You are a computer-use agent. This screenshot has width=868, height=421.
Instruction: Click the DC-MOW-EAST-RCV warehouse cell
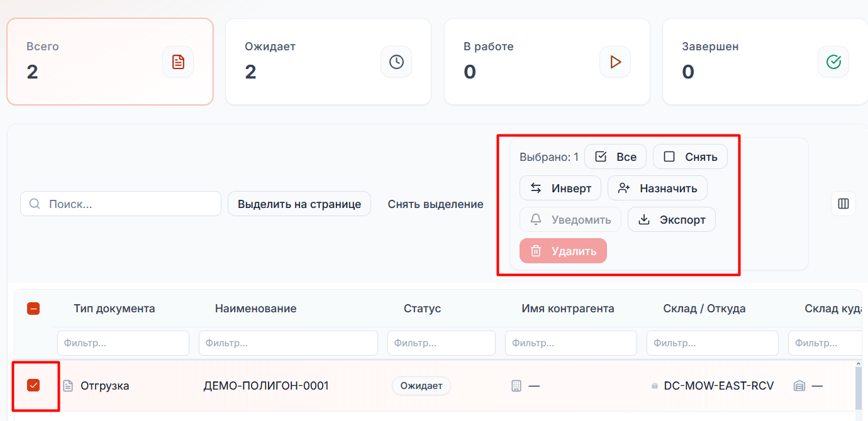coord(719,386)
